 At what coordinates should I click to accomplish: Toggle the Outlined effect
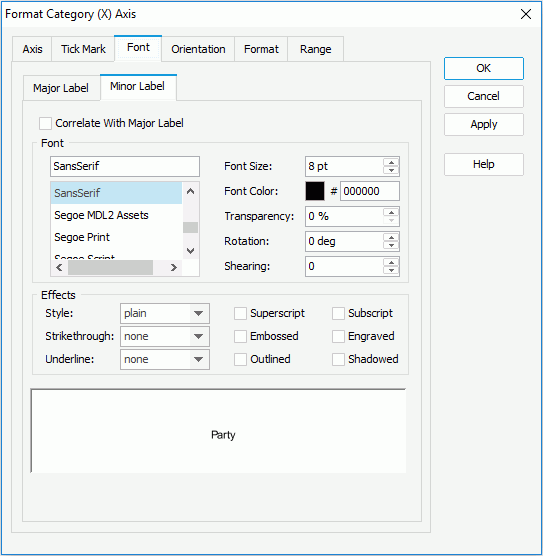tap(240, 359)
